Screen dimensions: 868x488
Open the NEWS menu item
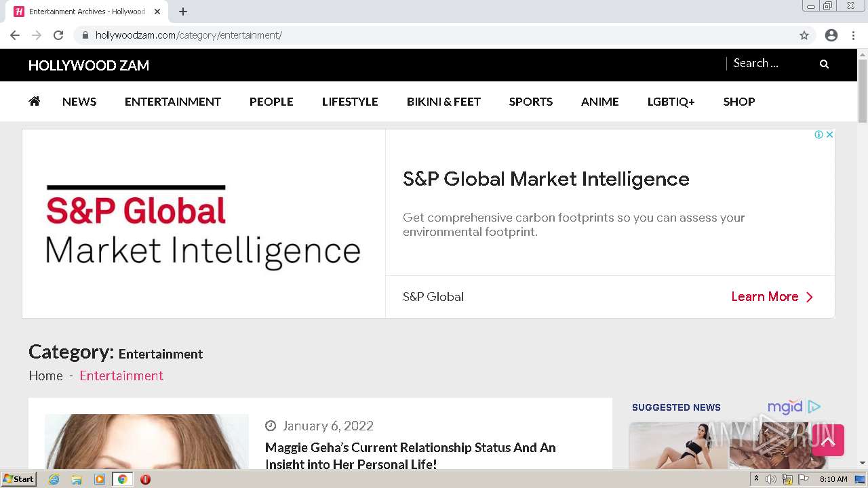(x=79, y=102)
